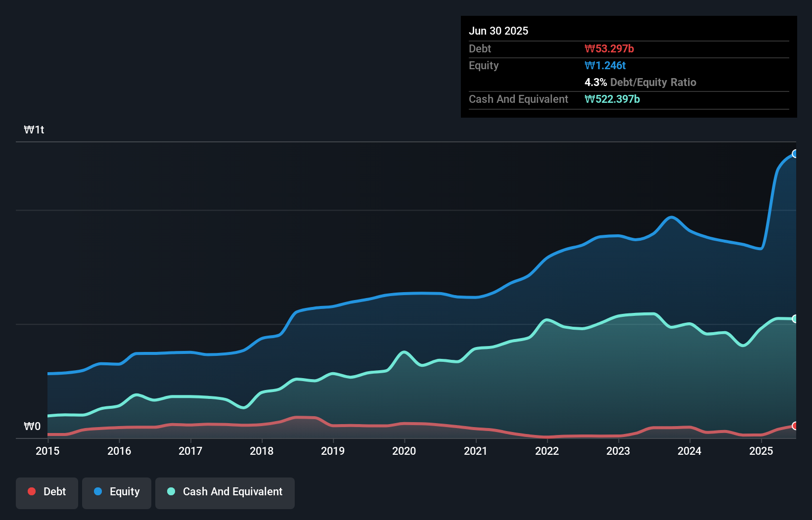Click the red Debt legend dot
The width and height of the screenshot is (812, 520).
(x=31, y=491)
